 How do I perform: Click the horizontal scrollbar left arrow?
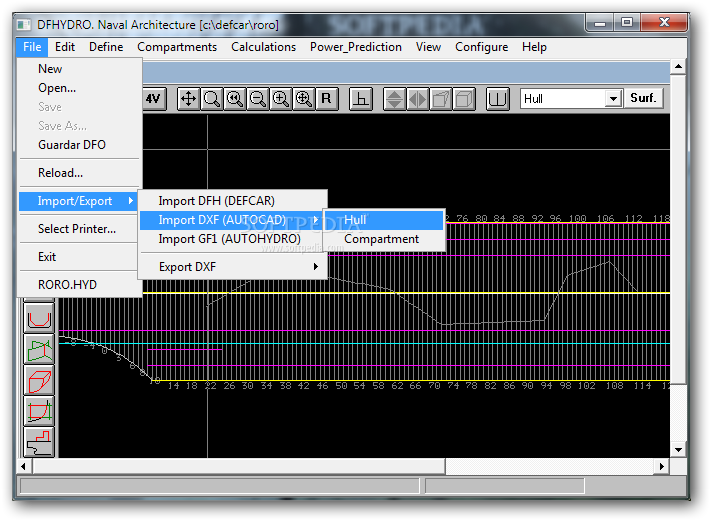point(24,466)
